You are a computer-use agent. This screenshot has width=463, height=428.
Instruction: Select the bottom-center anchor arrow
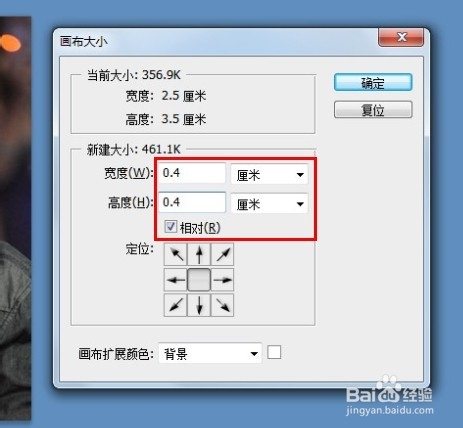coord(199,305)
